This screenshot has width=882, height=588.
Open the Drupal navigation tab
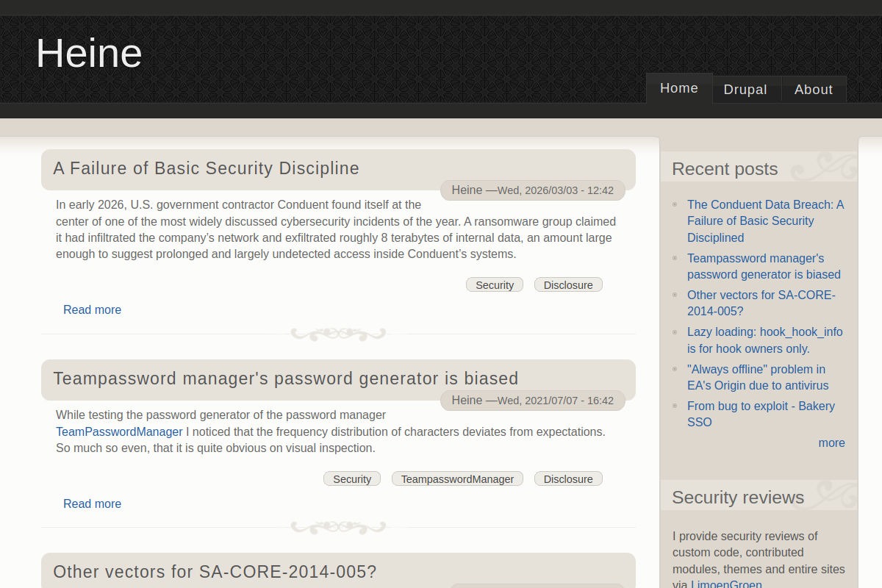click(x=745, y=90)
